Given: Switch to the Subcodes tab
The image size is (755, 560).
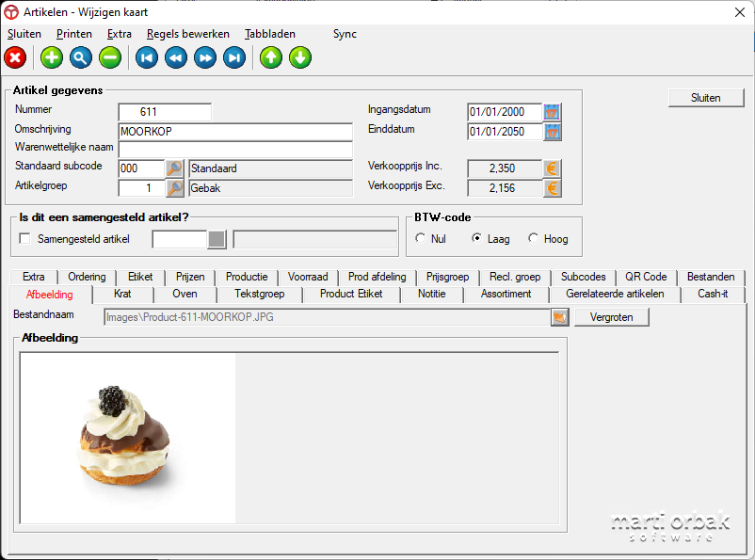Looking at the screenshot, I should (583, 277).
